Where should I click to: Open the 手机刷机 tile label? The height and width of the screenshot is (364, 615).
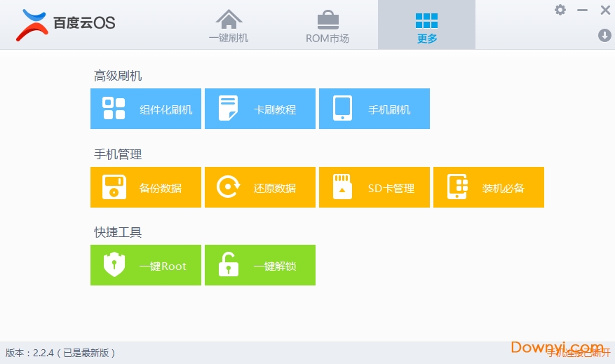tap(389, 109)
